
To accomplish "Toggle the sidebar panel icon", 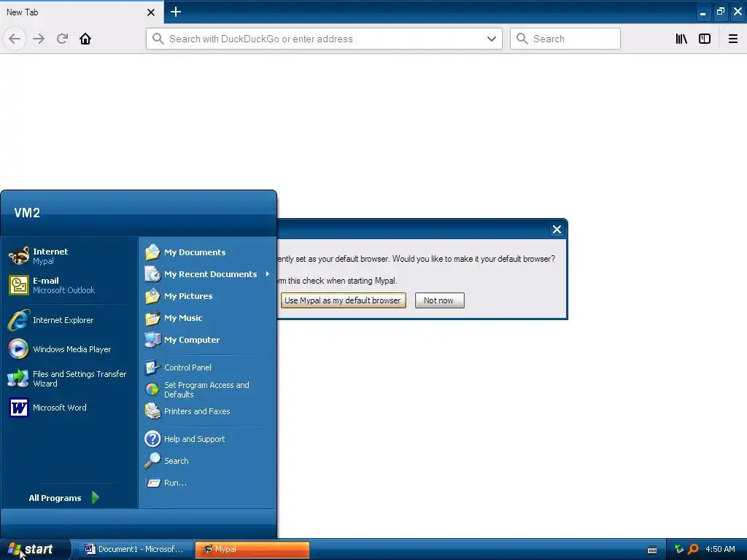I will pos(705,39).
